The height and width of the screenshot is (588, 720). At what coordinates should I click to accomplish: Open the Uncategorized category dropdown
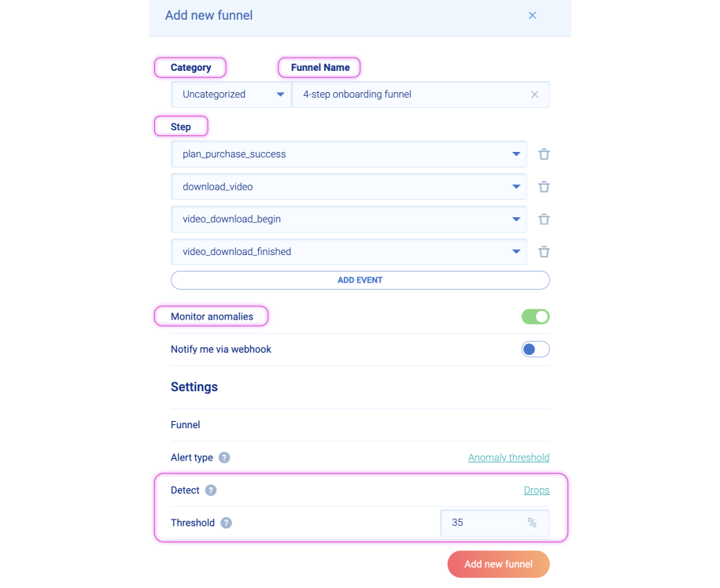click(231, 94)
